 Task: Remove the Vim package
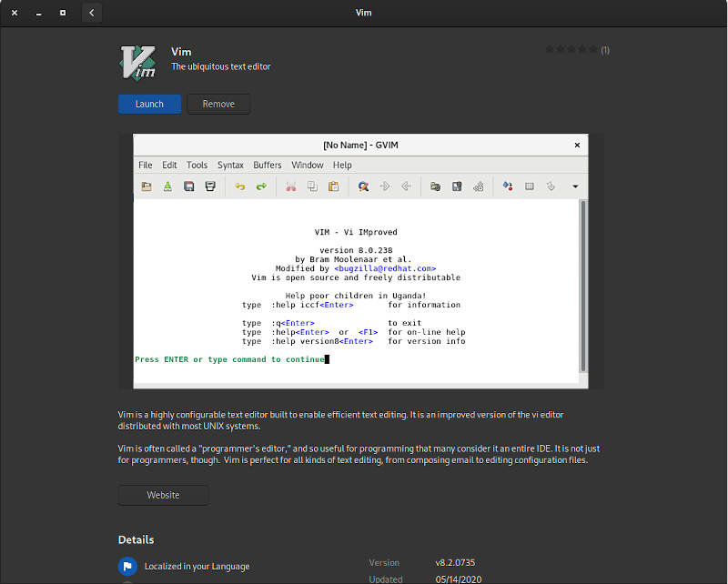point(218,104)
